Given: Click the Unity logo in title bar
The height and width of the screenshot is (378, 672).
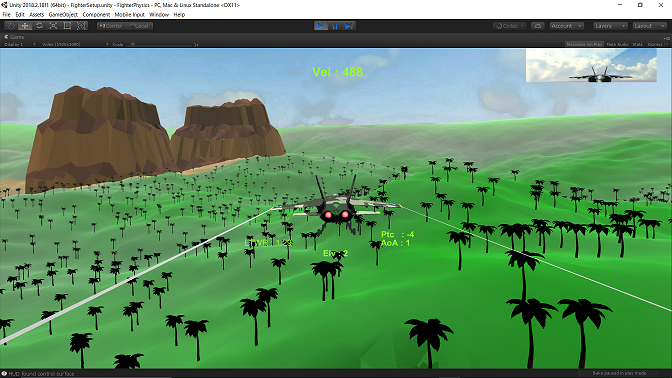Looking at the screenshot, I should click(4, 5).
